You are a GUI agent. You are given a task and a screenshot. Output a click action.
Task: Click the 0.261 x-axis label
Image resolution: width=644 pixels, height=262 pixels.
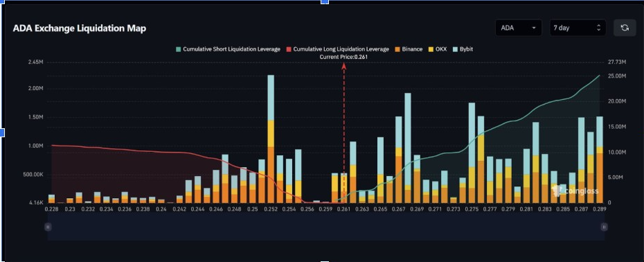coord(343,209)
